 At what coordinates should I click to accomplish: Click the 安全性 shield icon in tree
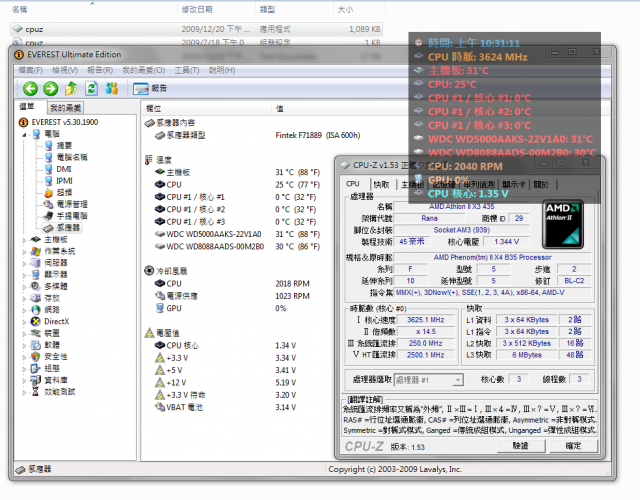[36, 357]
